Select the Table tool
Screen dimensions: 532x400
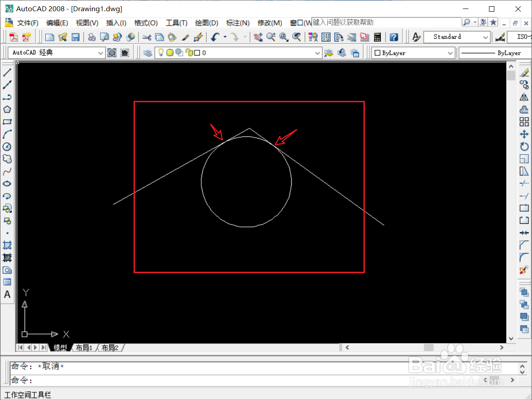click(x=7, y=282)
